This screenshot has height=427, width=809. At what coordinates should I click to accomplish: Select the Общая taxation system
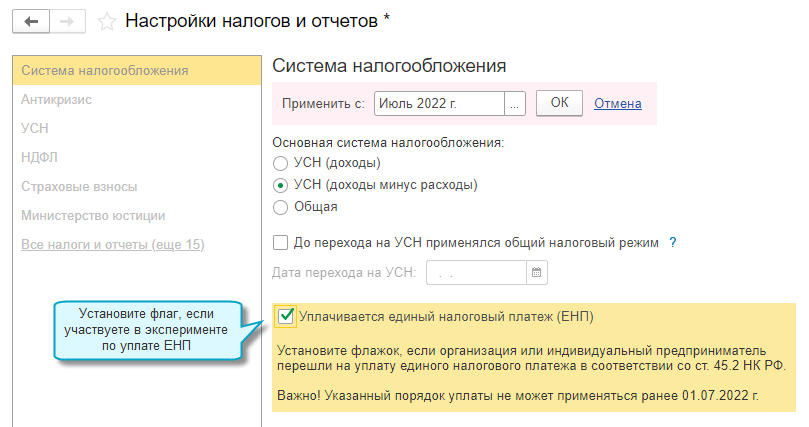(280, 207)
